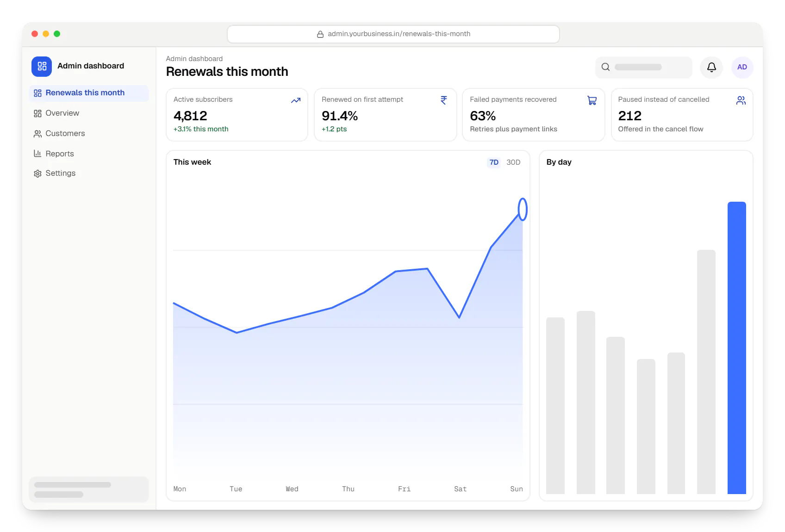Click the Reports bar-chart icon
Screen dimensions: 785x532
[x=37, y=154]
